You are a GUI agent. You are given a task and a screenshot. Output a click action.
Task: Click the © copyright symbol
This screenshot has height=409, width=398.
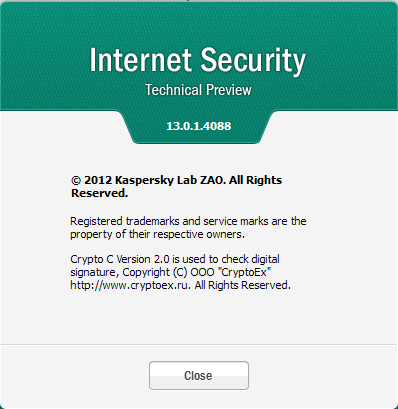tap(76, 181)
